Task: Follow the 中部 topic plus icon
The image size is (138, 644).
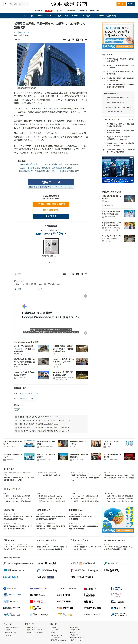Action: (x=15, y=289)
